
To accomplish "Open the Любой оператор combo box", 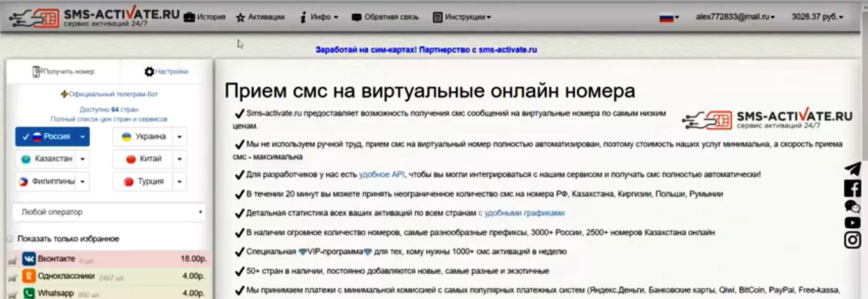I will pos(109,212).
